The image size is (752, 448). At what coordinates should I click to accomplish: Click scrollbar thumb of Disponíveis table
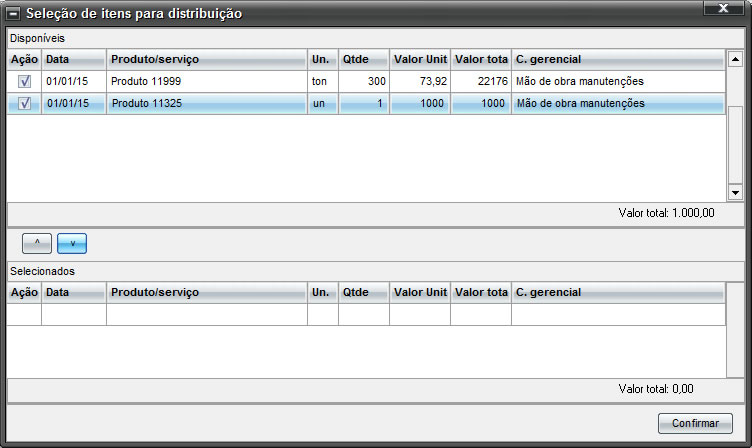tap(735, 144)
